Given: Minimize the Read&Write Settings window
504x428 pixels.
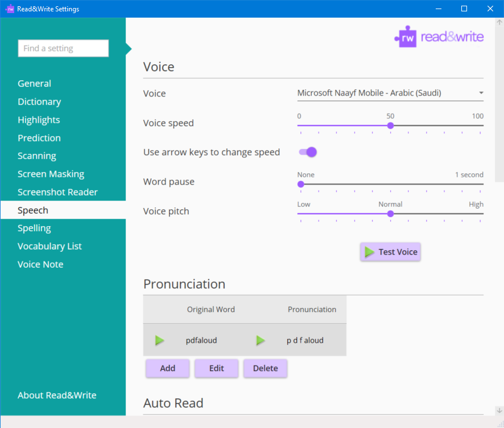Looking at the screenshot, I should [439, 9].
